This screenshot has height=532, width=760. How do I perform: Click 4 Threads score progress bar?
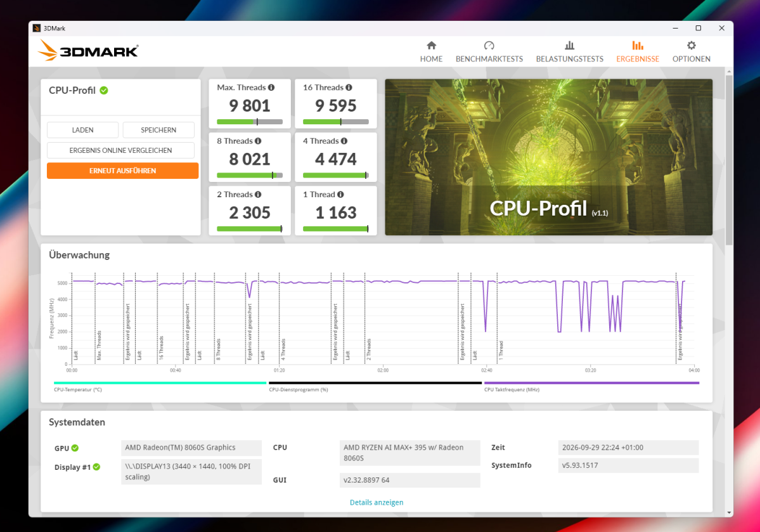[x=336, y=175]
